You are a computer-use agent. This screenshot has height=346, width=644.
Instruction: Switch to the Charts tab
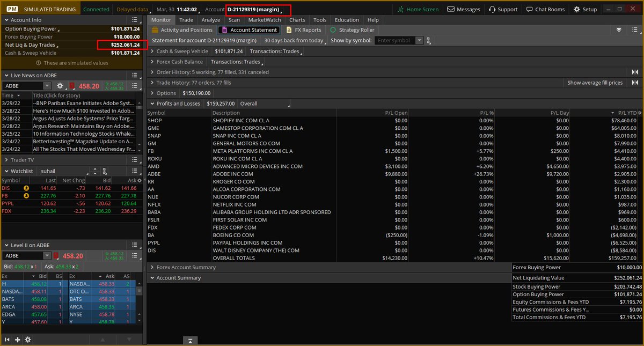coord(297,20)
